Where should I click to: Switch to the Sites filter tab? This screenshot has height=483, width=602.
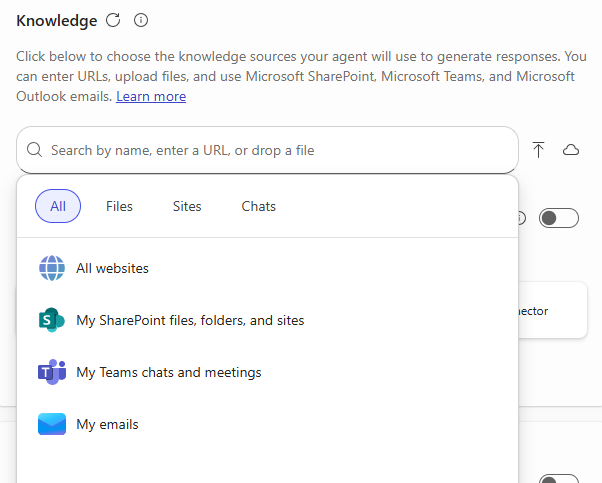click(x=187, y=206)
